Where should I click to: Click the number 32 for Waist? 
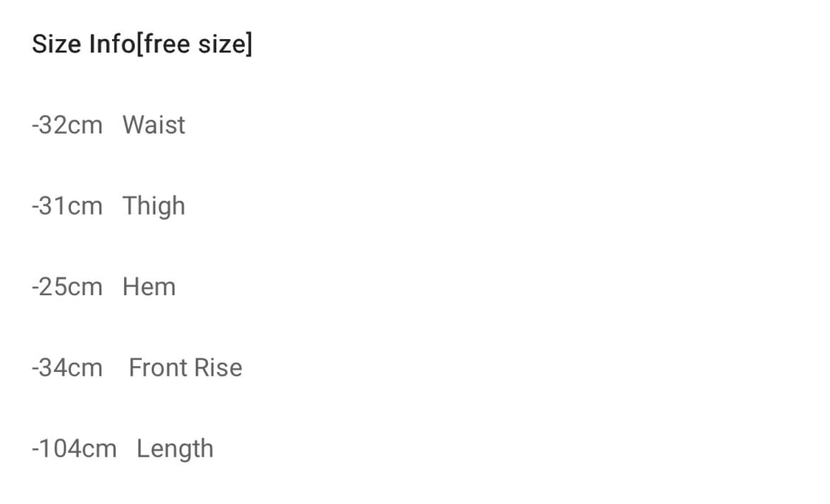(51, 126)
